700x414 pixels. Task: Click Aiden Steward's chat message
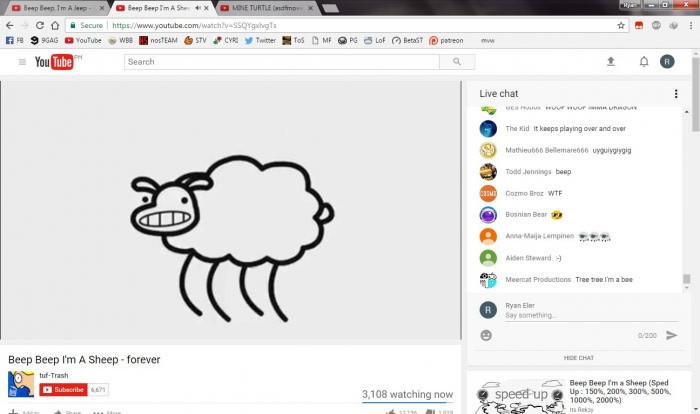(558, 258)
